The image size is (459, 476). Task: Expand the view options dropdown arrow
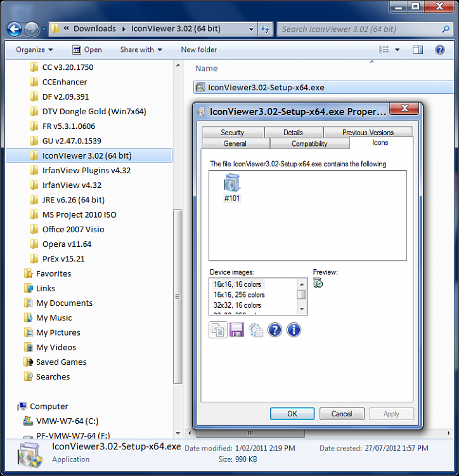tap(397, 50)
